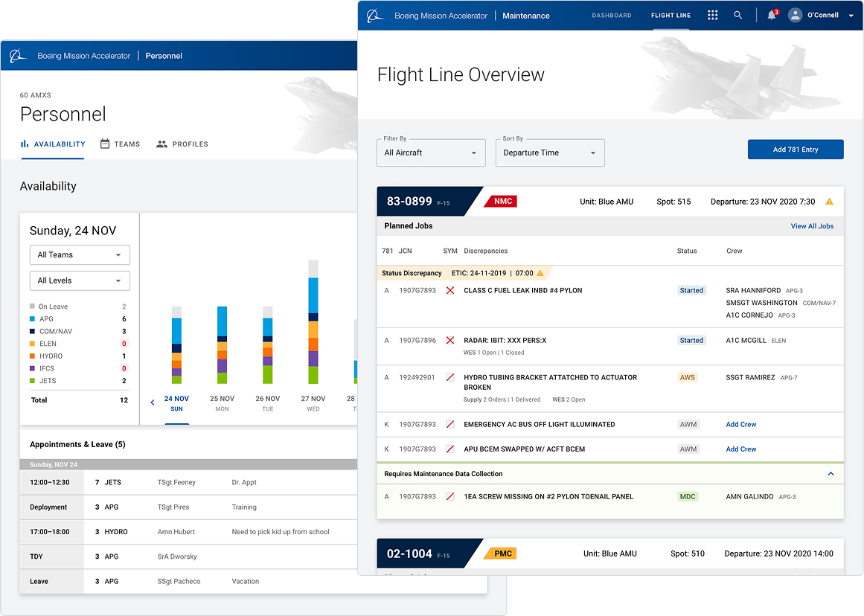Click slash symbol for hydro tubing job

point(449,378)
